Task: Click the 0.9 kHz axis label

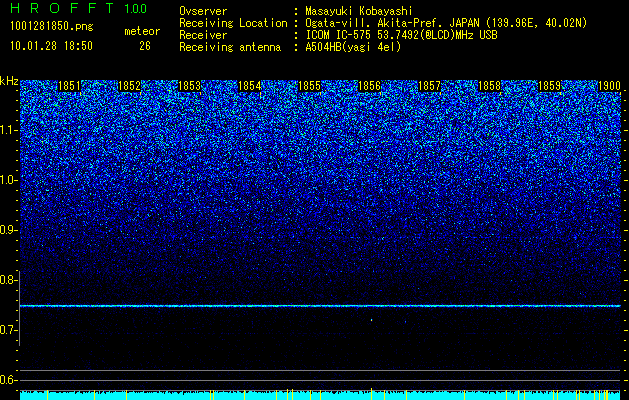Action: coord(8,230)
